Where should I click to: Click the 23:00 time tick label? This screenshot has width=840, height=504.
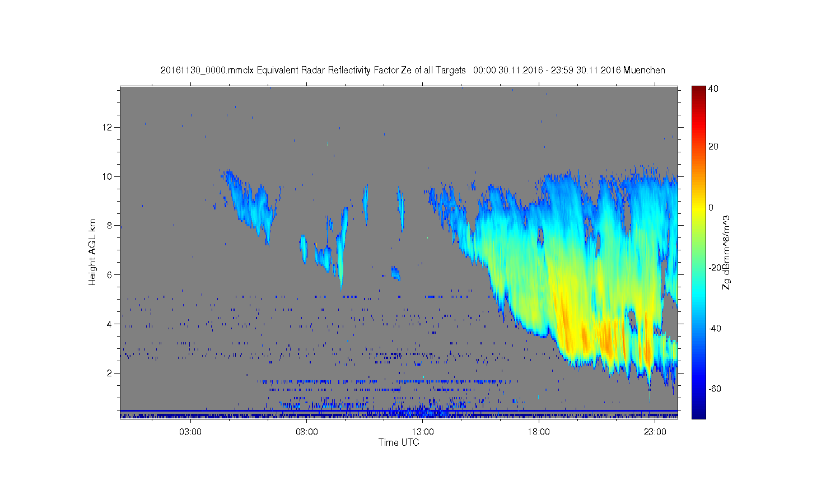[x=655, y=432]
